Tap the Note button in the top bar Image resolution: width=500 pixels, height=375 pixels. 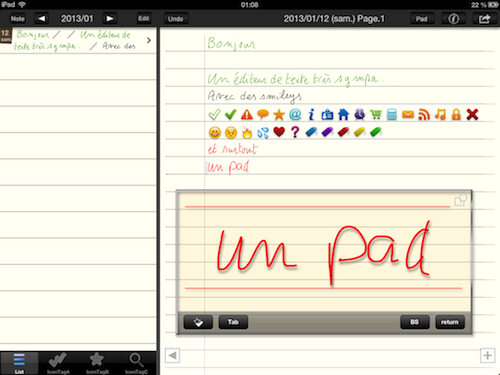[17, 19]
